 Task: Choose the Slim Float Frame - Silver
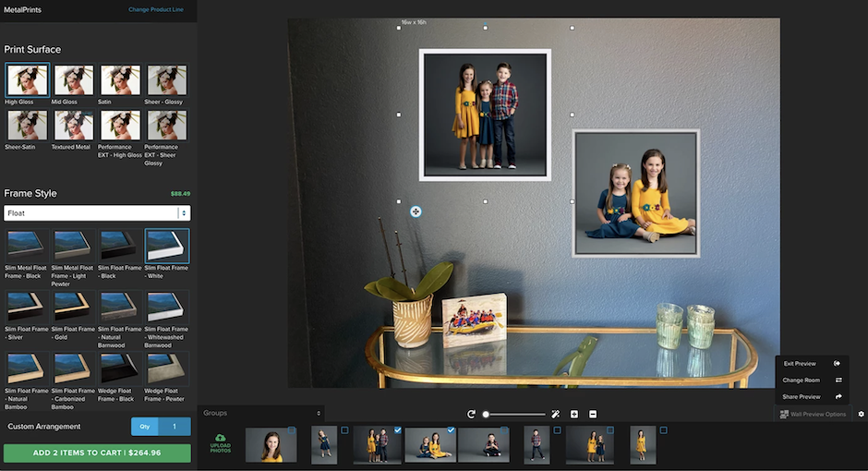point(26,308)
